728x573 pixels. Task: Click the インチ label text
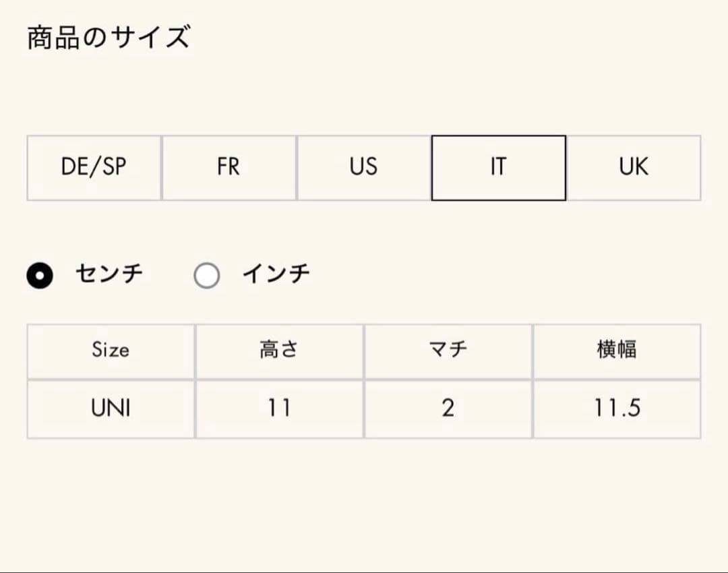275,273
